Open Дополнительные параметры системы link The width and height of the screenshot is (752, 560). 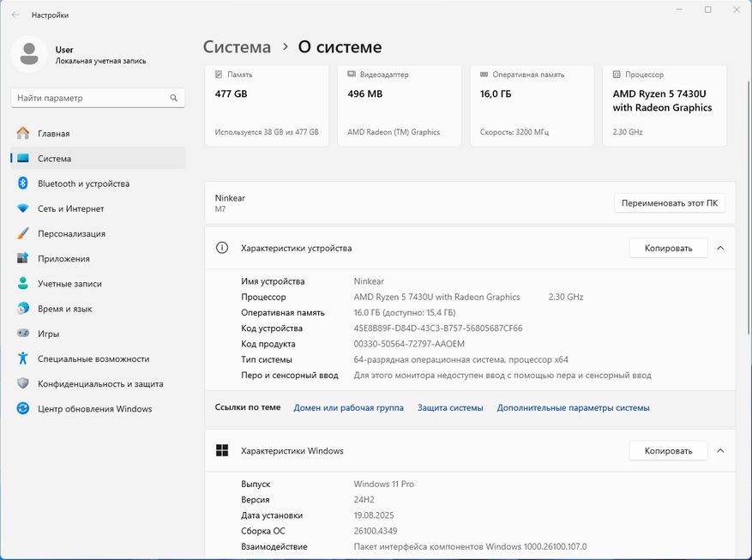pos(573,408)
